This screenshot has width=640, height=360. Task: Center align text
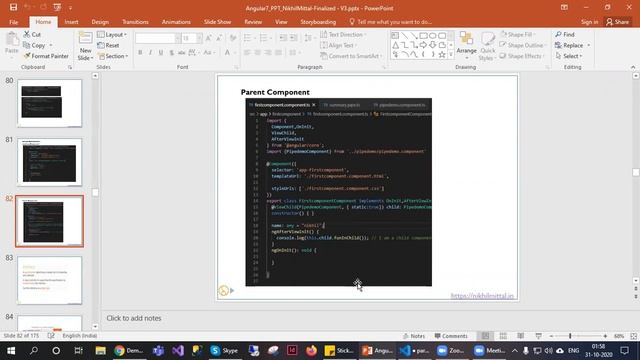pos(258,52)
